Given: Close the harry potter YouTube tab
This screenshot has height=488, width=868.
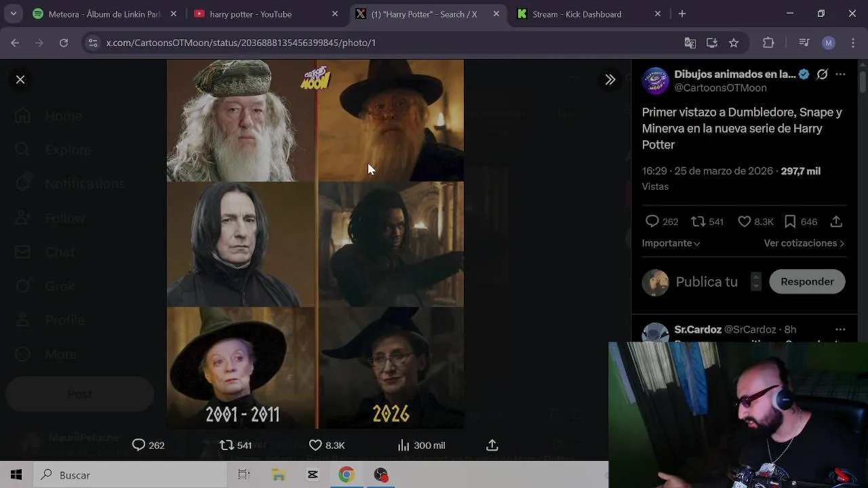Looking at the screenshot, I should (334, 14).
